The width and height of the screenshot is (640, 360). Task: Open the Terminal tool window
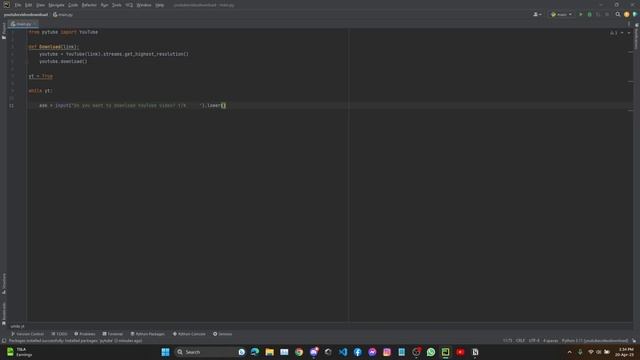coord(113,334)
